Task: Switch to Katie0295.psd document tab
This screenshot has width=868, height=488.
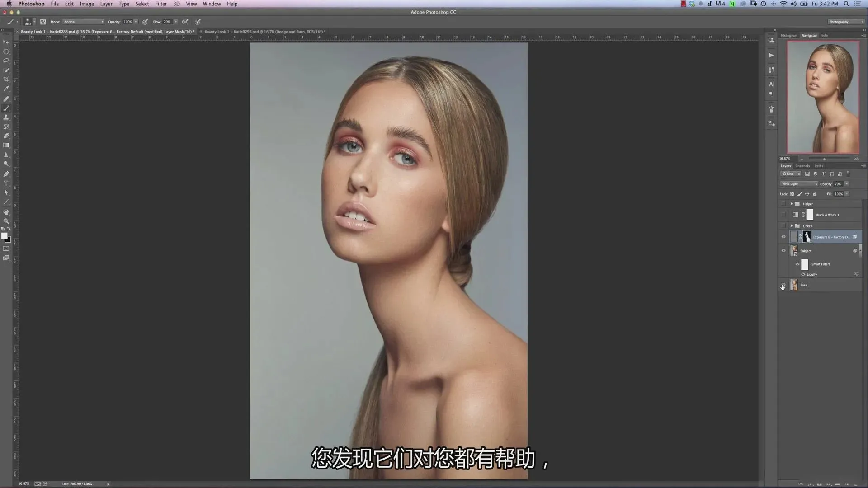Action: [x=264, y=32]
